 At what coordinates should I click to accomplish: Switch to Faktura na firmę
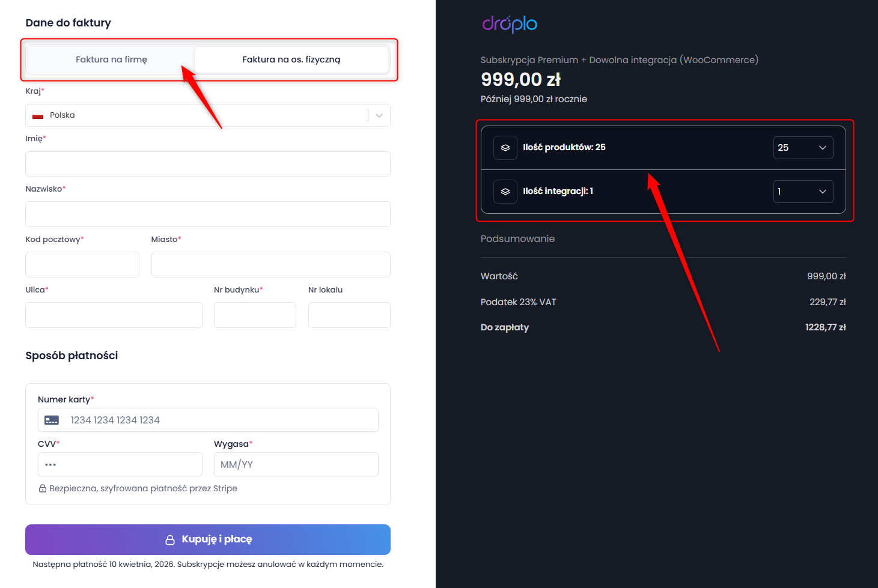point(111,59)
